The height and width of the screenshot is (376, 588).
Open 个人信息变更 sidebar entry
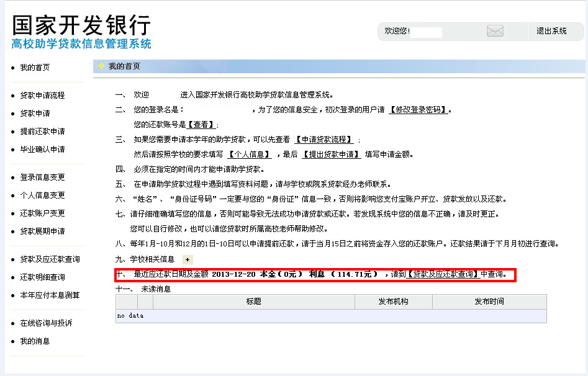click(x=42, y=195)
